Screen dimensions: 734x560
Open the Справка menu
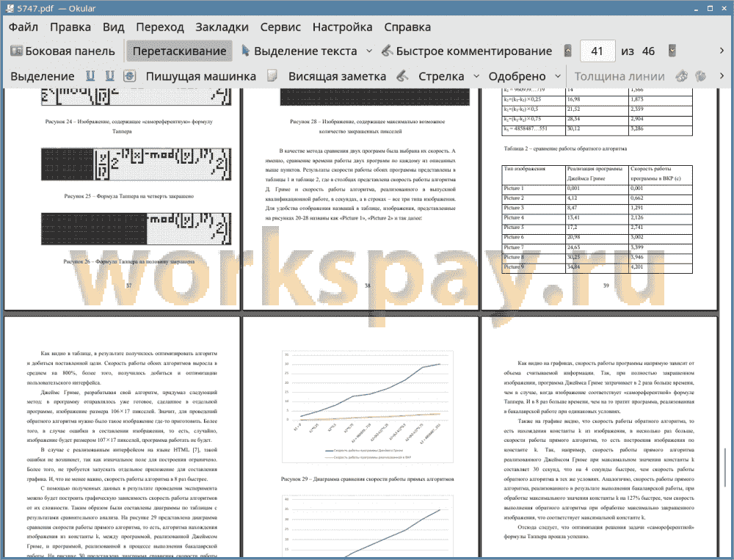pos(407,27)
